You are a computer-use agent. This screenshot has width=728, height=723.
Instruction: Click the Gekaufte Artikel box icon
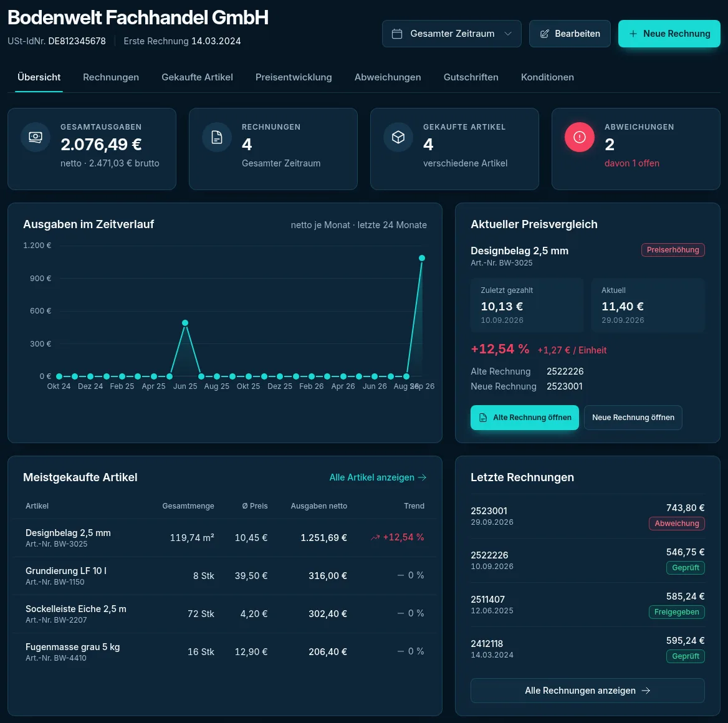click(398, 137)
